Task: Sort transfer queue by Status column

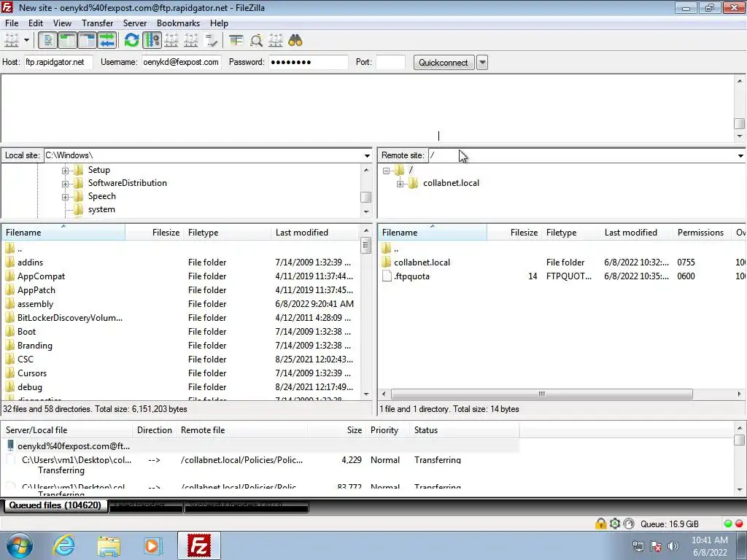Action: click(464, 430)
